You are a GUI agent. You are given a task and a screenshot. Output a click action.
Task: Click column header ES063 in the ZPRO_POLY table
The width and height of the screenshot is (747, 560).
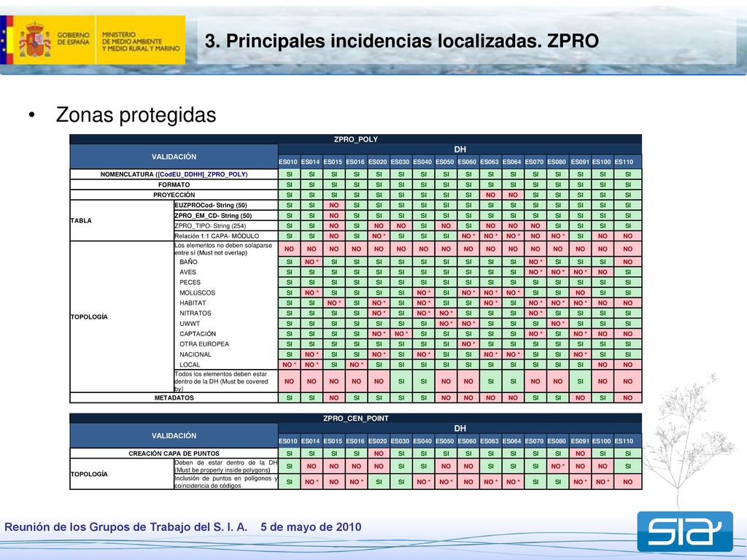click(x=489, y=162)
